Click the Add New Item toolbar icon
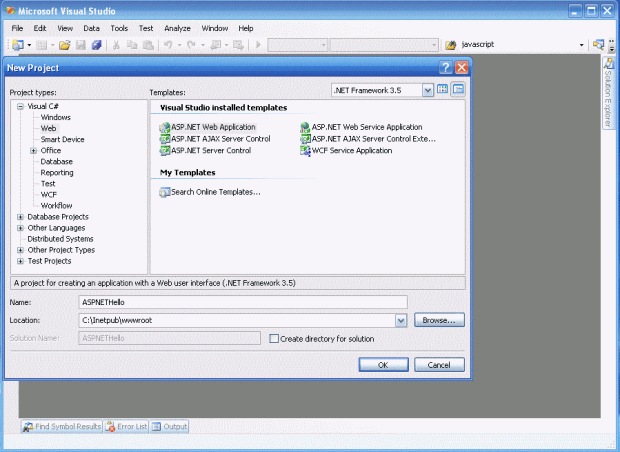620x452 pixels. [41, 45]
